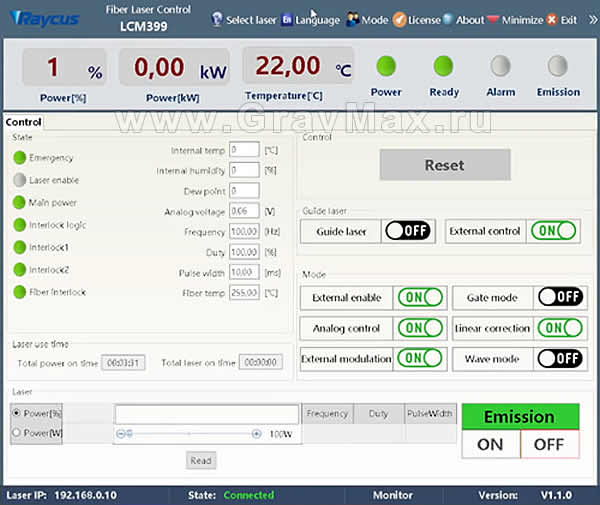Click the Laser enable state indicator
Viewport: 600px width, 505px height.
pos(20,180)
